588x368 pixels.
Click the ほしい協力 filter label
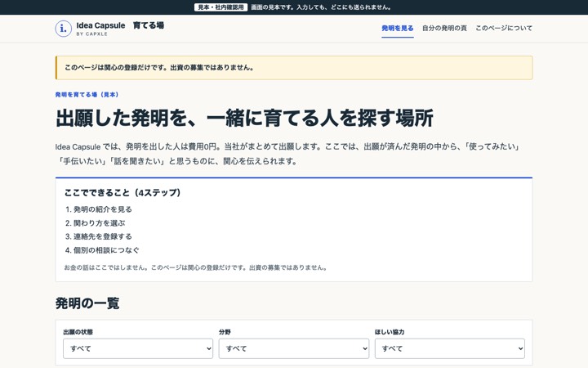tap(390, 332)
